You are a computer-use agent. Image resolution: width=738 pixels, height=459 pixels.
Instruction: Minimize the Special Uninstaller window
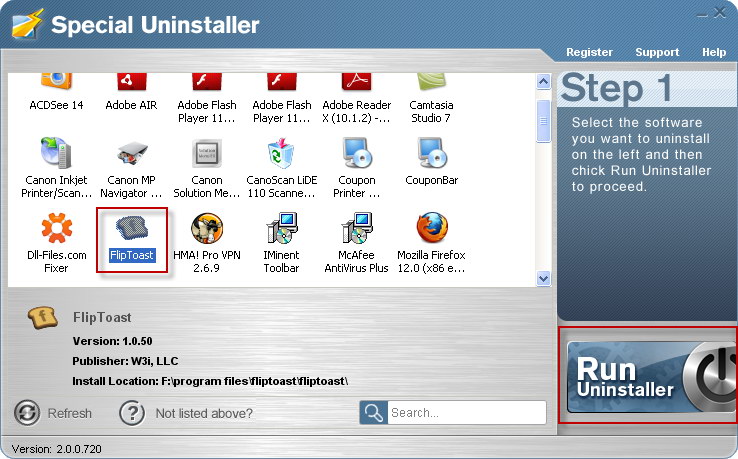[702, 15]
